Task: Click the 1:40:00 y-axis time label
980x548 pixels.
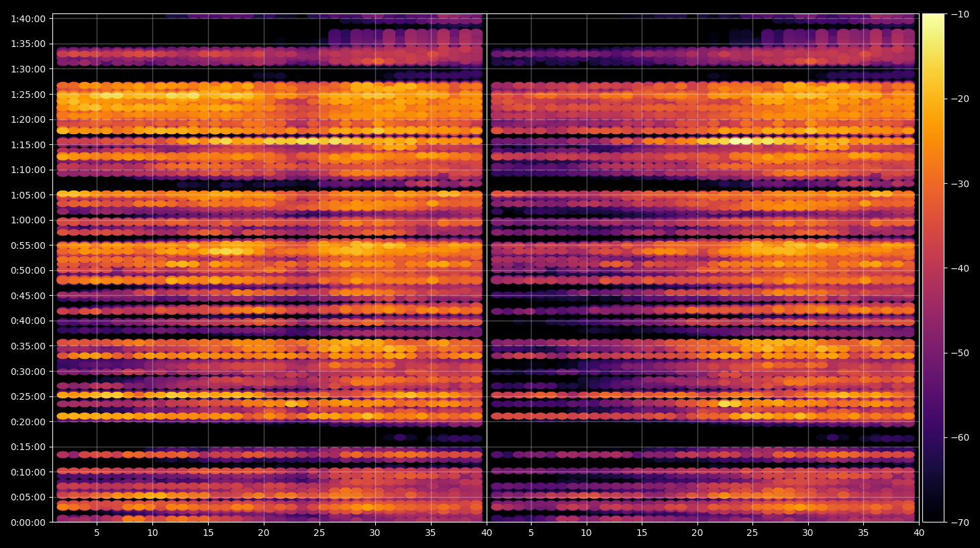Action: [28, 19]
